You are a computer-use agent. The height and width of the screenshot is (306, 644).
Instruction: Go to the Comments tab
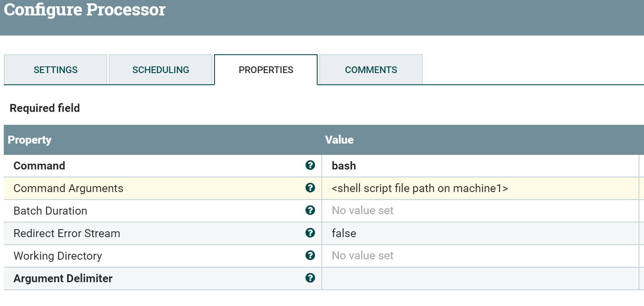point(371,70)
